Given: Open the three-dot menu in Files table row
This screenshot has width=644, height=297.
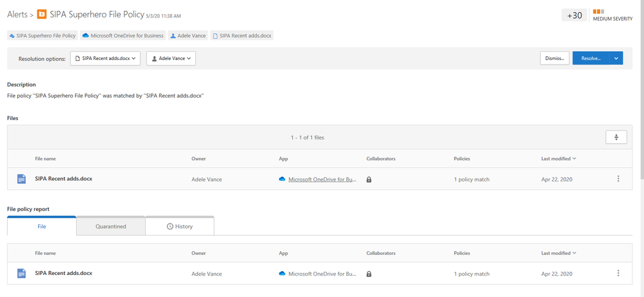Looking at the screenshot, I should click(618, 179).
